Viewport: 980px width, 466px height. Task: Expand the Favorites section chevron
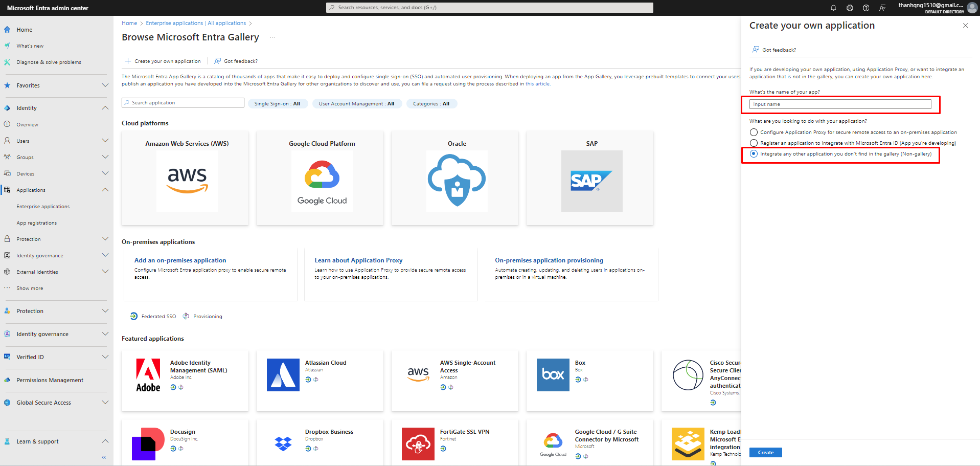[105, 85]
